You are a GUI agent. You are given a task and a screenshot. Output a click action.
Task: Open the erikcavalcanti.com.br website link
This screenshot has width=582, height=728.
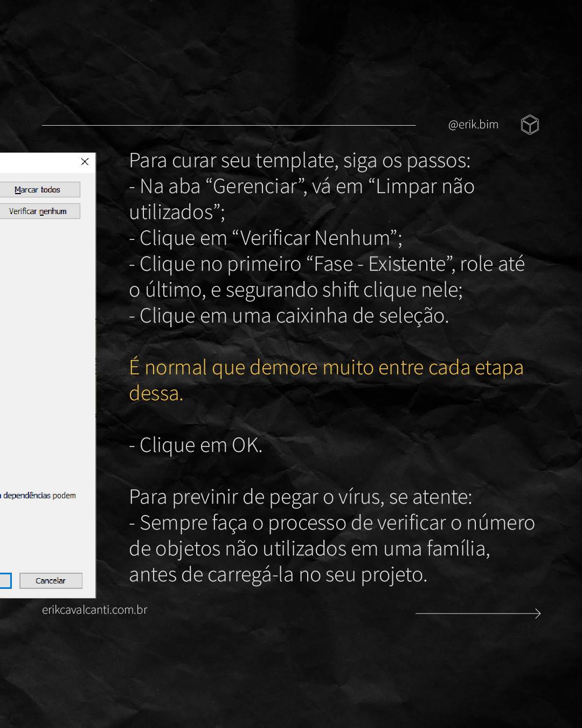(x=95, y=610)
